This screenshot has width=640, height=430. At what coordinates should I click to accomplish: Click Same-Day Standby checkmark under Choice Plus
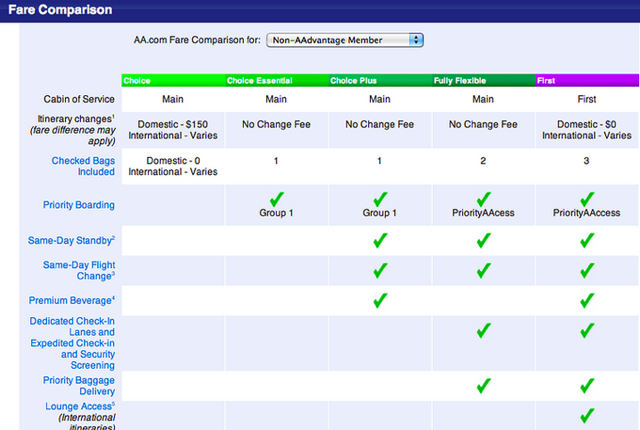[380, 240]
